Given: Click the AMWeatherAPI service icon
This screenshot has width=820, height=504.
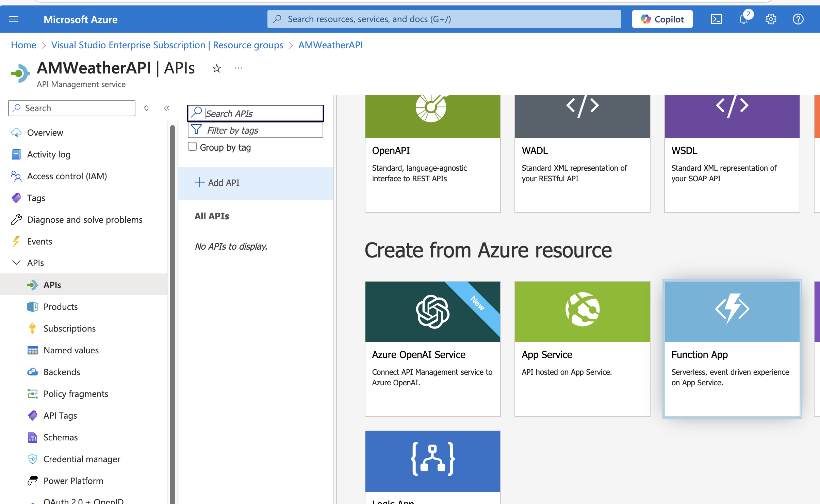Looking at the screenshot, I should coord(20,73).
